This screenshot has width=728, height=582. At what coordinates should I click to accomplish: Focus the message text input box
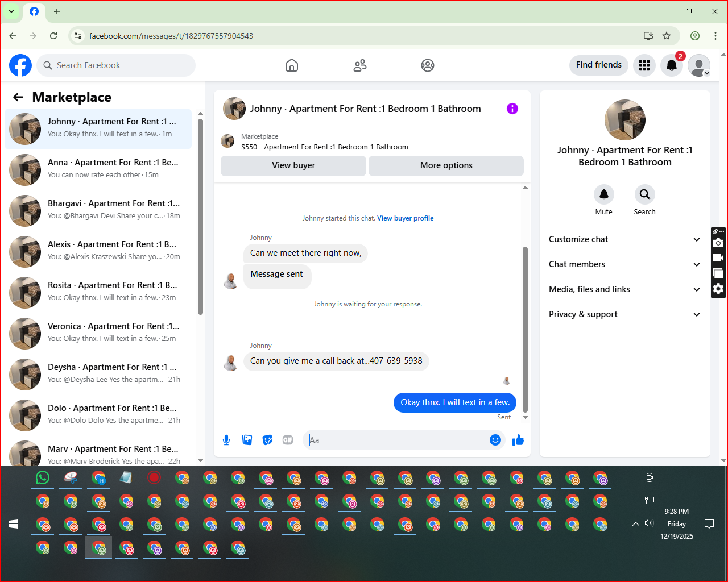point(395,440)
